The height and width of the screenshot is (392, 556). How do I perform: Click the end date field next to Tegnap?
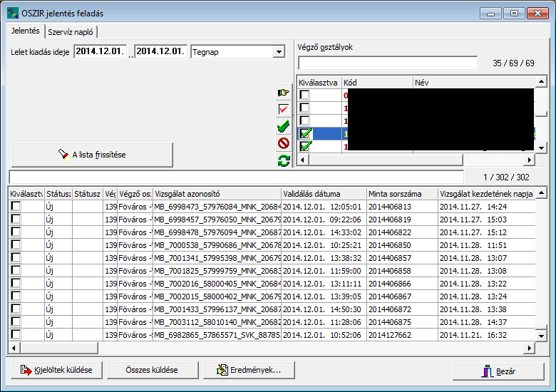click(x=160, y=51)
